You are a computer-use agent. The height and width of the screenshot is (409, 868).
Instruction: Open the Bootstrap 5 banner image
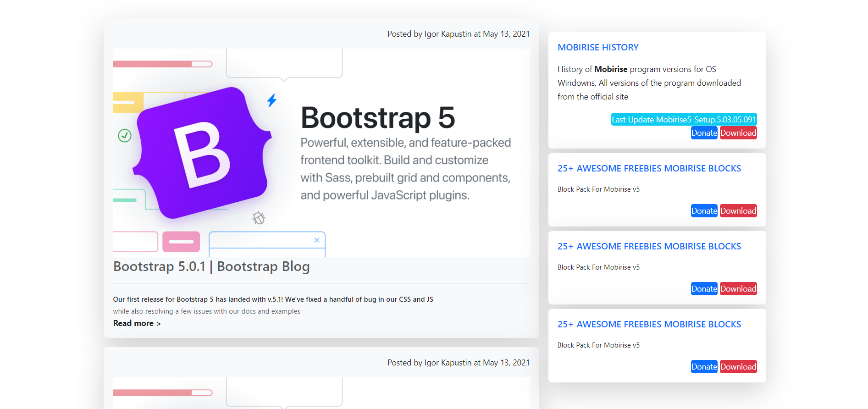[321, 153]
